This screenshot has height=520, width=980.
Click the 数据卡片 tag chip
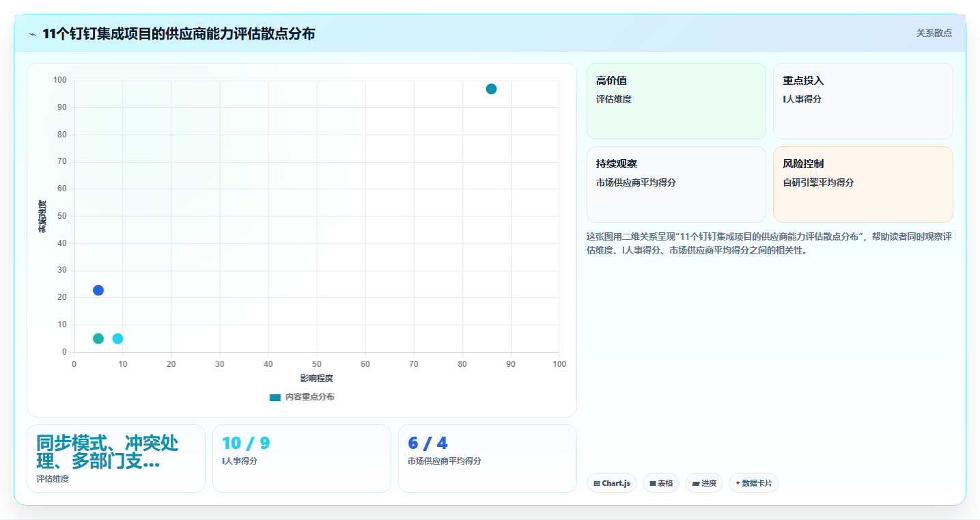click(754, 483)
